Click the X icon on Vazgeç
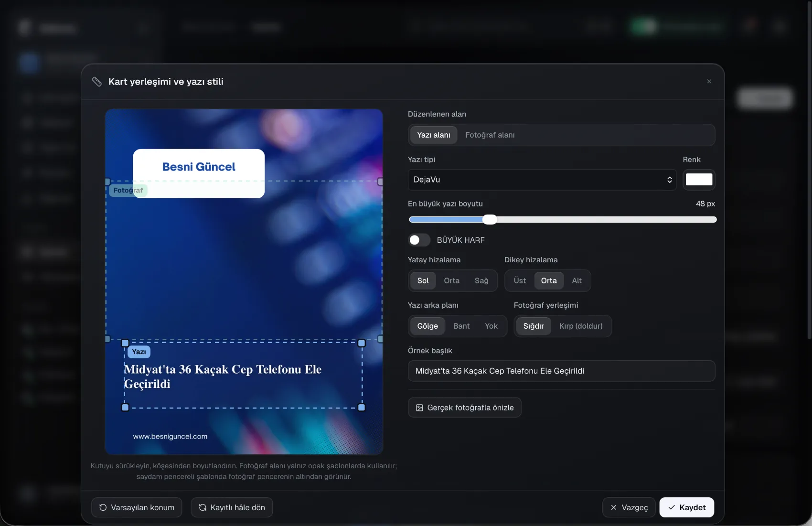The height and width of the screenshot is (526, 812). (614, 507)
